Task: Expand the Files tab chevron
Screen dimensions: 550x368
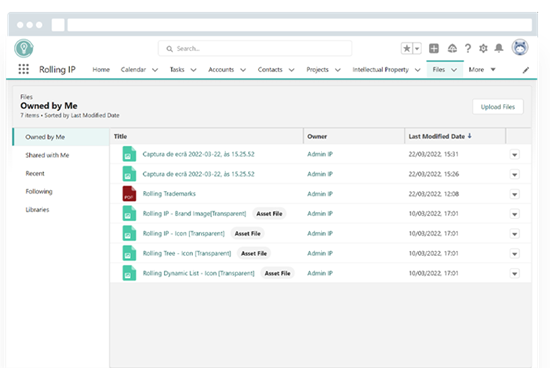Action: click(454, 70)
